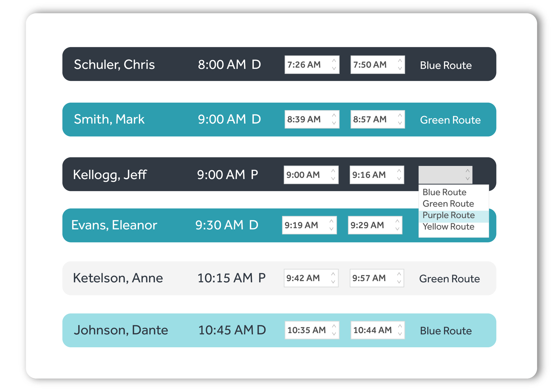Select the Evans, Eleanor name
Viewport: 551px width, 392px height.
(x=114, y=225)
